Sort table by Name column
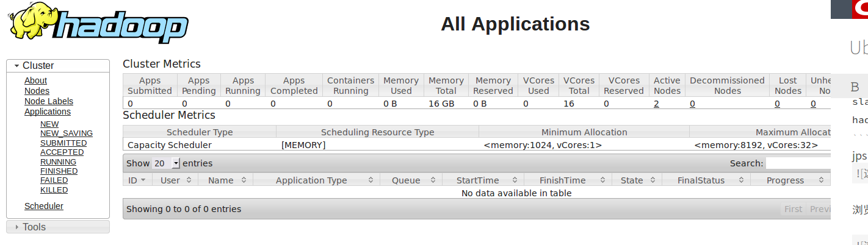This screenshot has height=245, width=868. click(x=226, y=180)
